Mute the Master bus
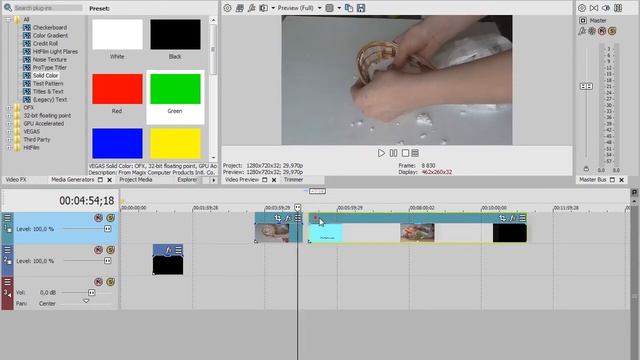 [602, 31]
